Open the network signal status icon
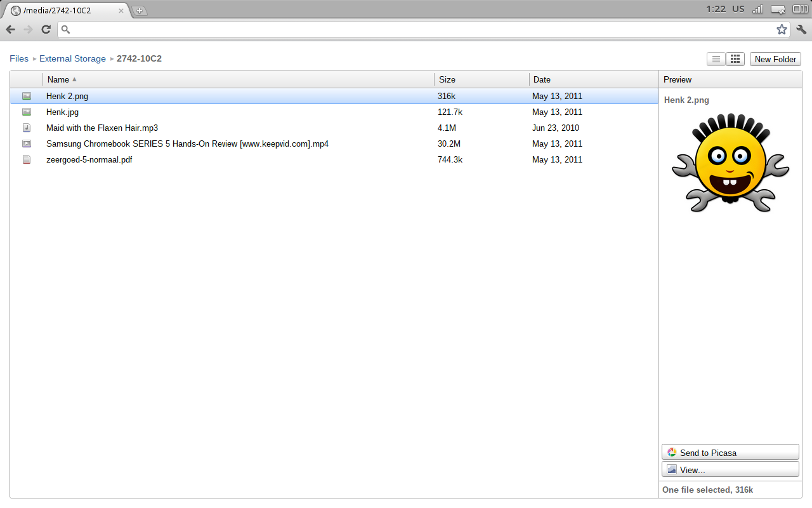The width and height of the screenshot is (812, 508). (x=758, y=9)
